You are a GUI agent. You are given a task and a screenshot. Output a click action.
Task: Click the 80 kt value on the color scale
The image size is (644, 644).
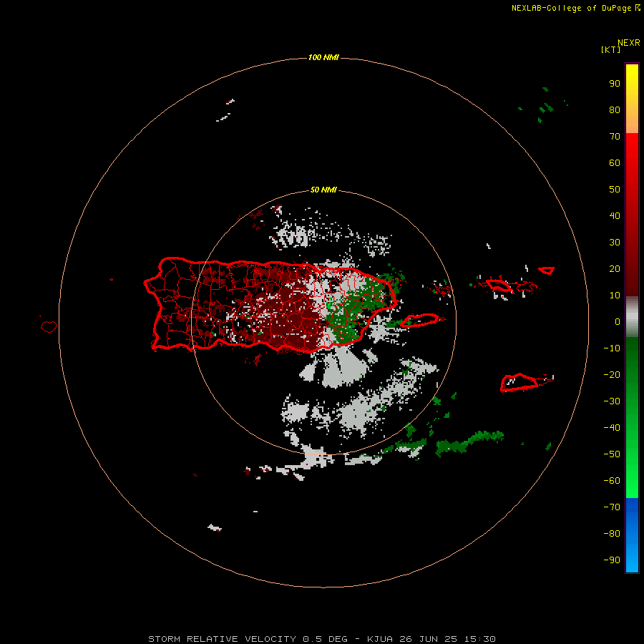pyautogui.click(x=615, y=110)
